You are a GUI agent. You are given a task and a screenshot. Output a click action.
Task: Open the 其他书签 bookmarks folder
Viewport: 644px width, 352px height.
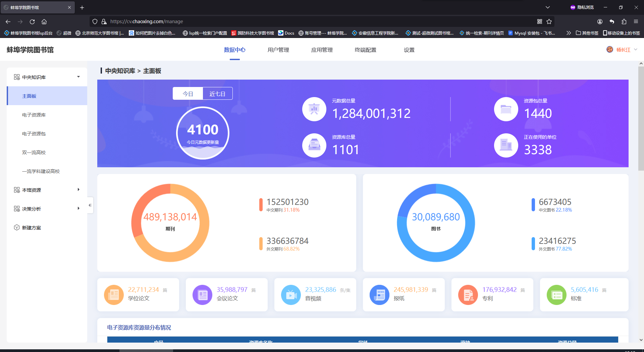pos(587,33)
